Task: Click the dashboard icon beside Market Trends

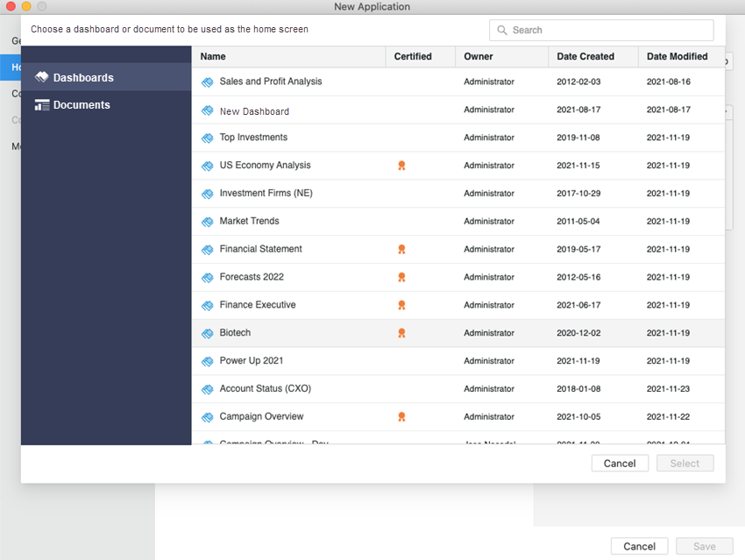Action: point(208,222)
